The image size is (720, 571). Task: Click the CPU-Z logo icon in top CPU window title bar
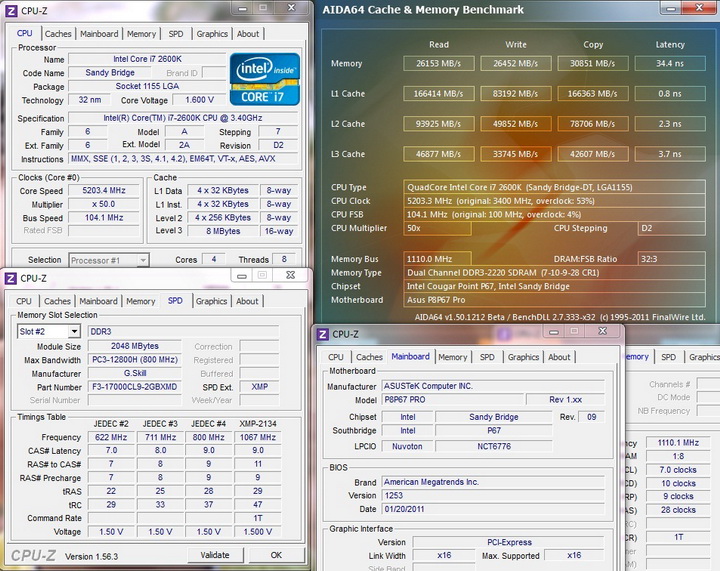point(11,11)
